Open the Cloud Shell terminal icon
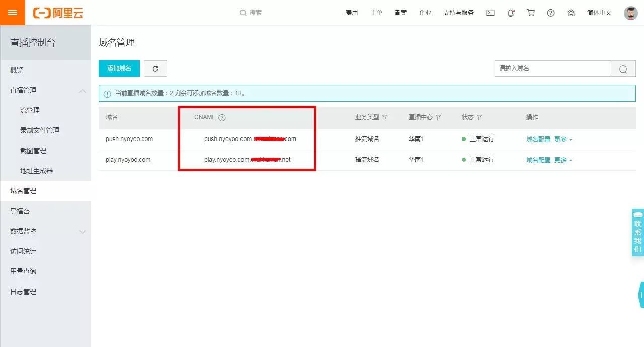Image resolution: width=644 pixels, height=347 pixels. [490, 13]
